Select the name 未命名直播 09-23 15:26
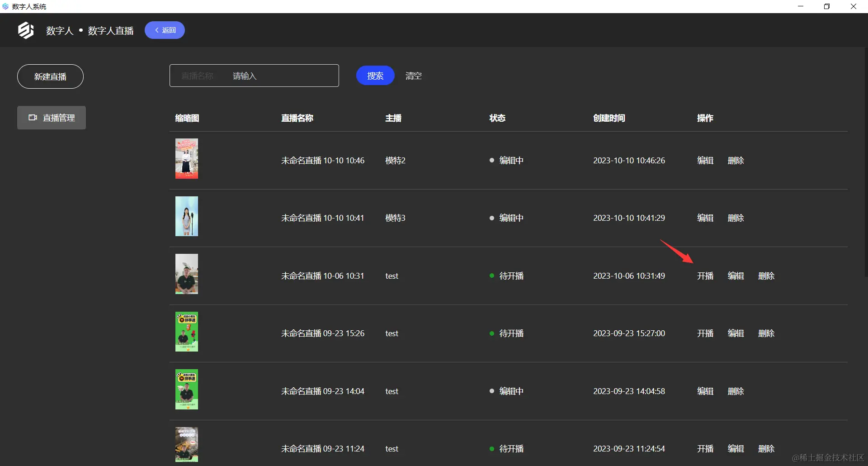Viewport: 868px width, 466px height. [x=323, y=333]
